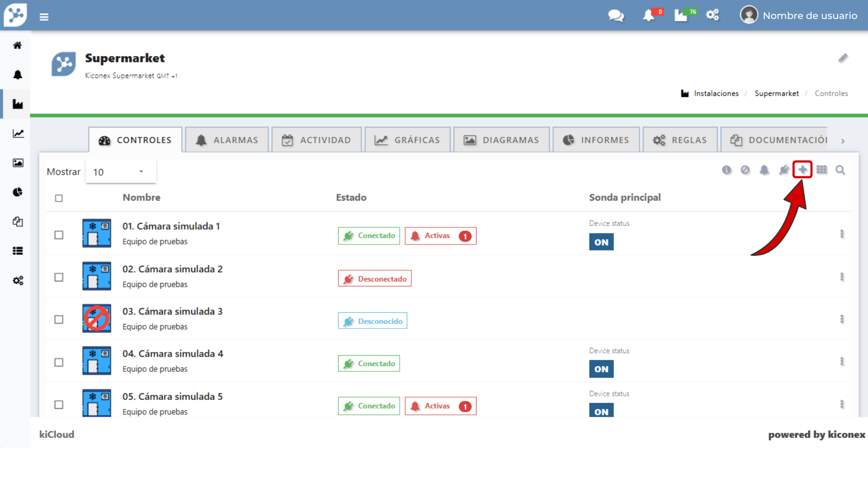
Task: Check the box for Cámara simulada 1
Action: point(59,235)
